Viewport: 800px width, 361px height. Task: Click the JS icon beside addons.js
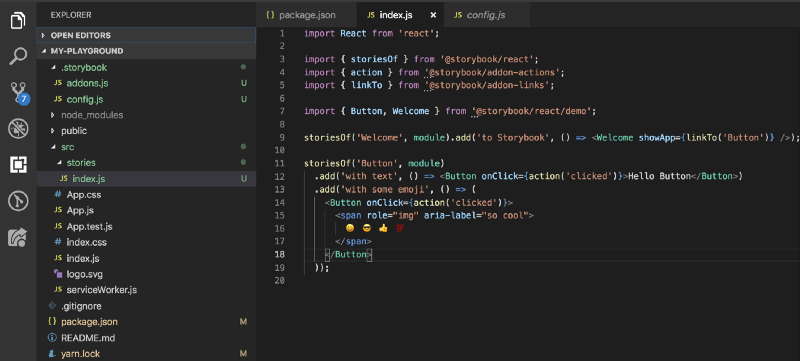click(58, 83)
